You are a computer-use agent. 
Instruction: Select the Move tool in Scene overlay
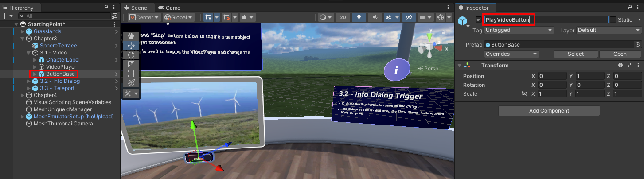point(131,46)
